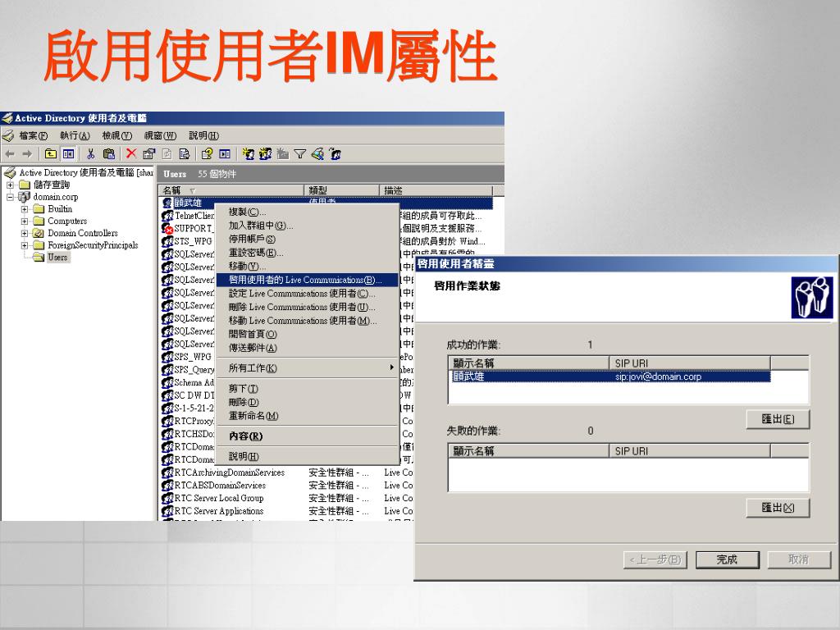This screenshot has width=840, height=630.
Task: Click the SIP URI header in successful list
Action: coord(690,363)
